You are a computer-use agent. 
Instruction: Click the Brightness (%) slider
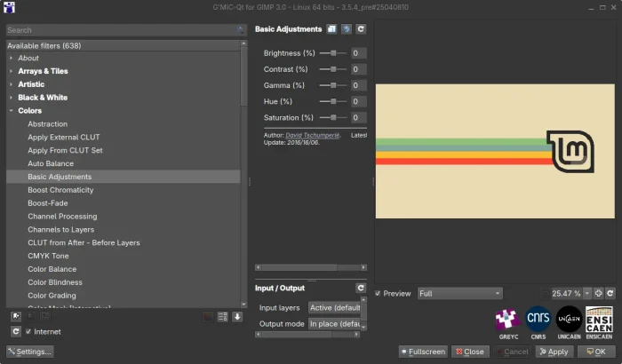[333, 53]
